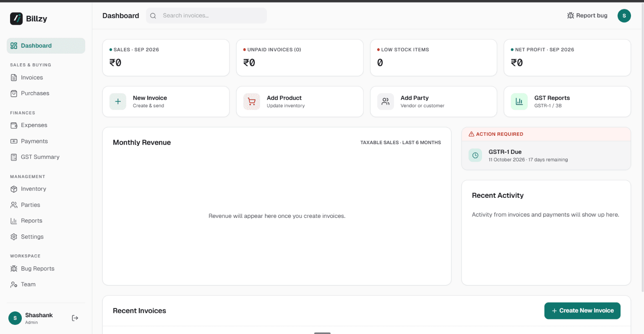The width and height of the screenshot is (644, 334).
Task: Click the Expenses wallet icon
Action: pos(14,125)
